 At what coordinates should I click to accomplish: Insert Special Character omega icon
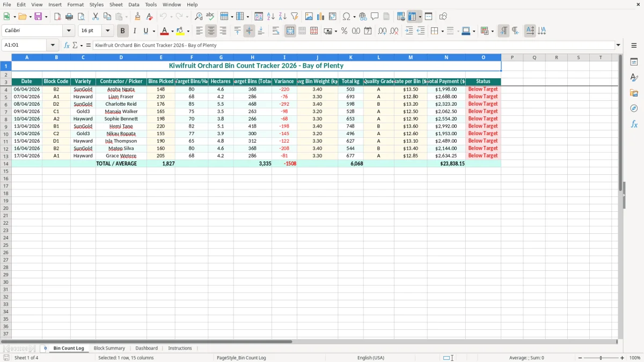coord(346,17)
